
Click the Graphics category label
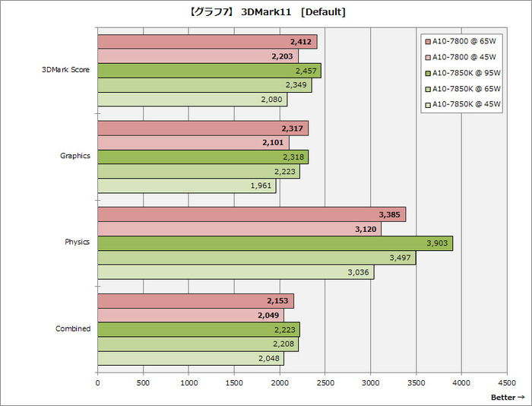[x=75, y=156]
